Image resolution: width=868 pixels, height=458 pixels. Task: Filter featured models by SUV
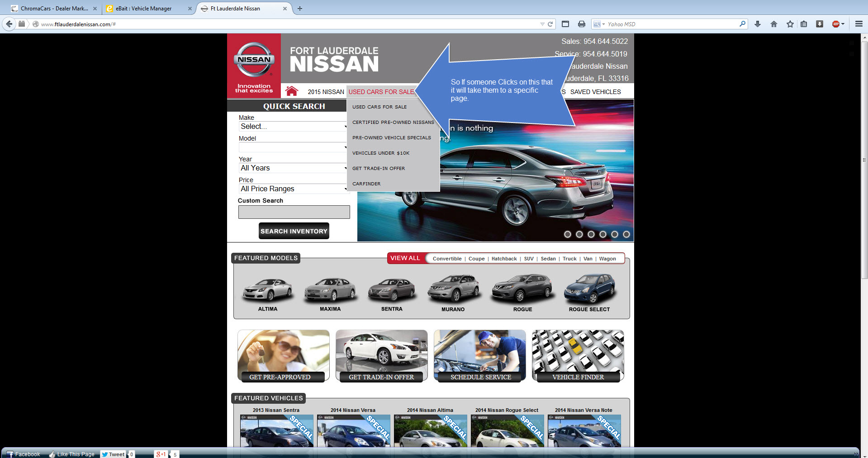529,259
